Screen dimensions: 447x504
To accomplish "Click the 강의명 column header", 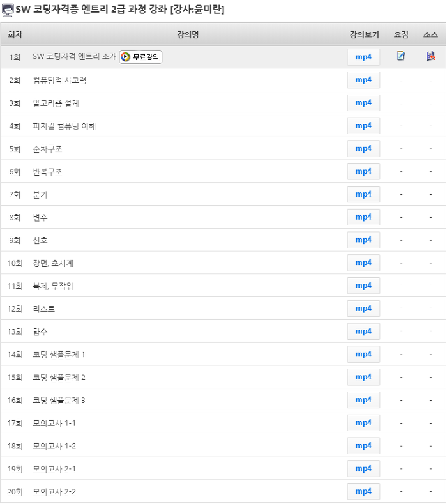I will 188,34.
